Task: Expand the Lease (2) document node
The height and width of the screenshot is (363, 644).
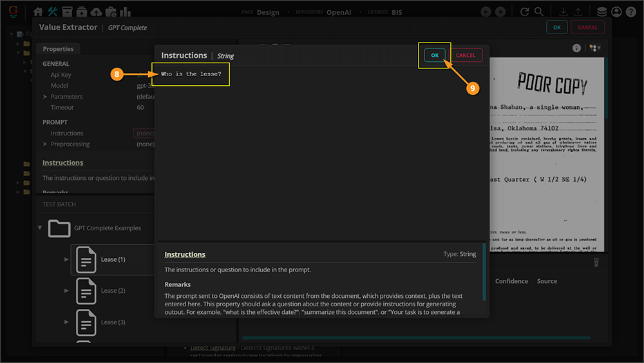Action: point(66,291)
